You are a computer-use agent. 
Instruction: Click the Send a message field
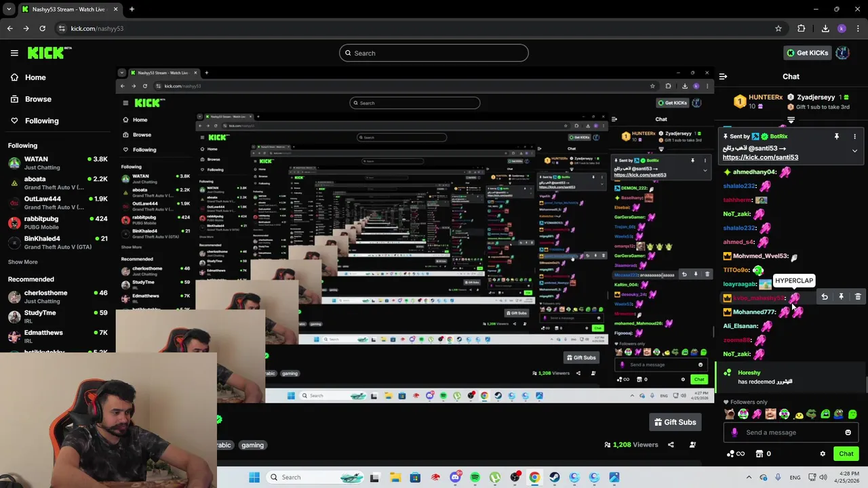790,432
